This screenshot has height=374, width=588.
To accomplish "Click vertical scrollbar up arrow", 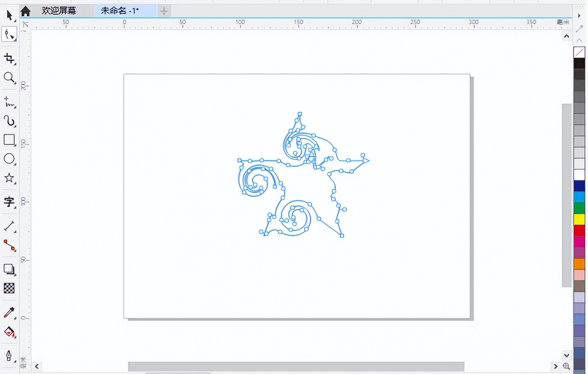I will click(x=566, y=36).
